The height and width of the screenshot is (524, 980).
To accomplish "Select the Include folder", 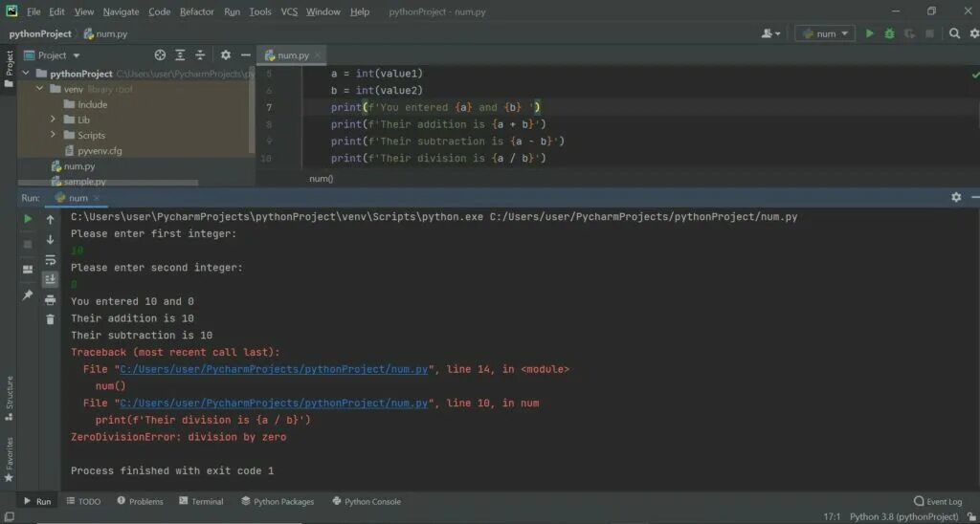I will point(85,104).
